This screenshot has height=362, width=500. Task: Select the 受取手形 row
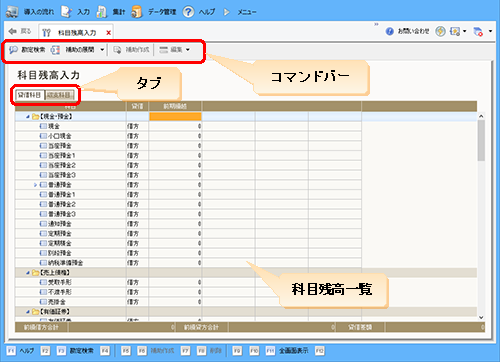pos(188,282)
